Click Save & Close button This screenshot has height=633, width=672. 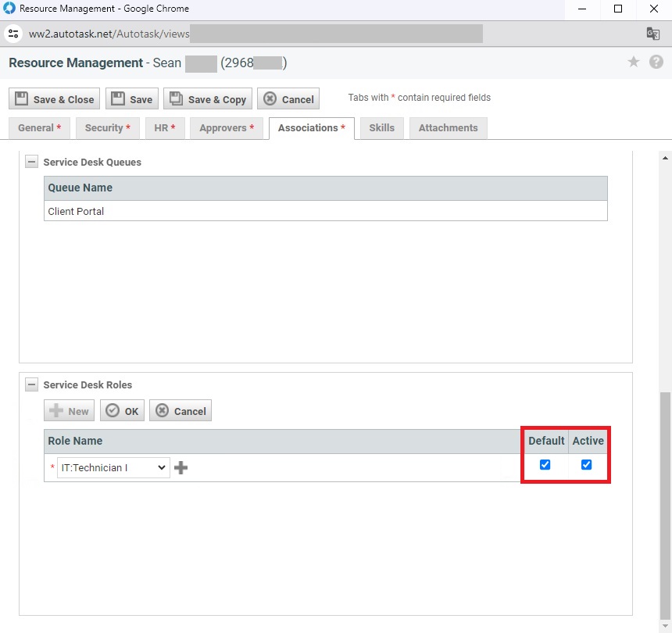tap(54, 99)
